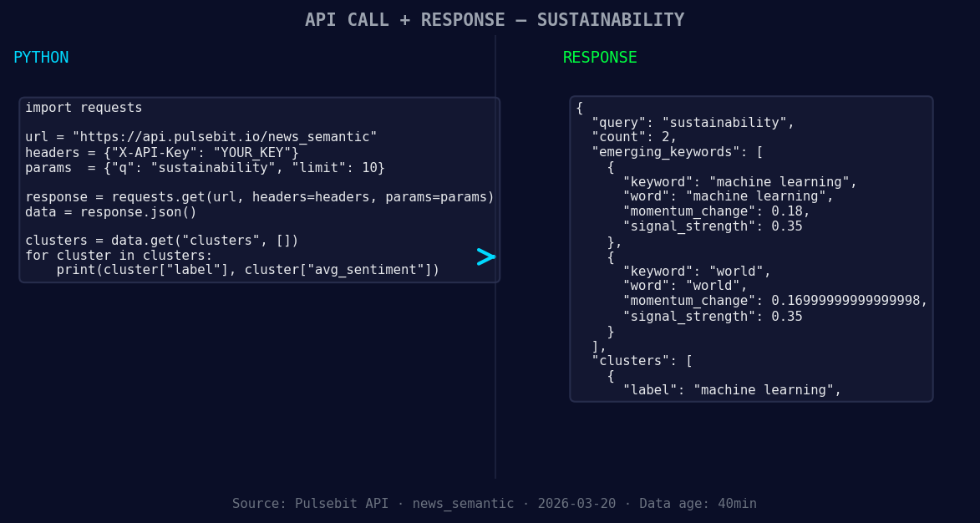Select the PYTHON panel header icon
Image resolution: width=980 pixels, height=523 pixels.
41,57
